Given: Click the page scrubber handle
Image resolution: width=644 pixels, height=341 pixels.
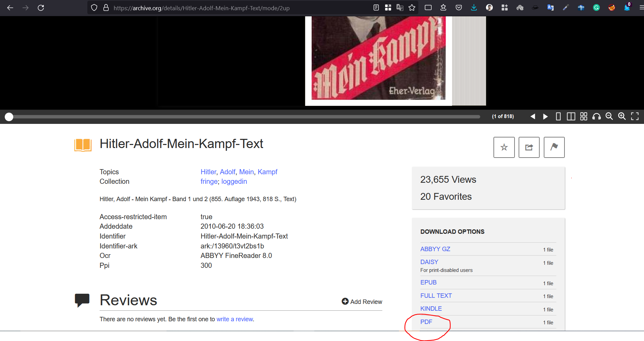Looking at the screenshot, I should (x=9, y=117).
